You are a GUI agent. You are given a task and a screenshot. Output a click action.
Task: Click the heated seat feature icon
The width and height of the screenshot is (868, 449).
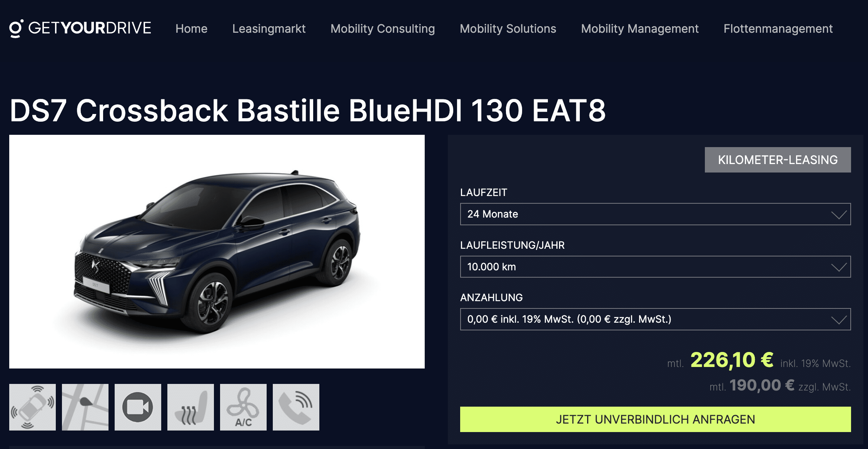click(x=190, y=407)
